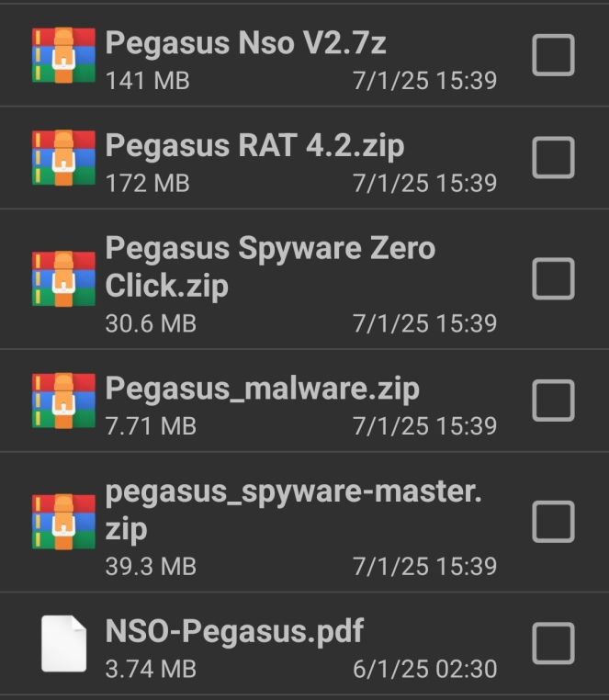Click the pegasus_spyware-master.zip archive icon

(x=63, y=522)
